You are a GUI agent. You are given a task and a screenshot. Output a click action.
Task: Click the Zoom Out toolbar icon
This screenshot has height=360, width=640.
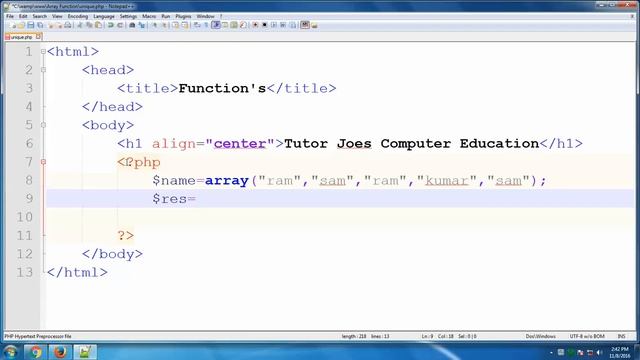[x=164, y=25]
